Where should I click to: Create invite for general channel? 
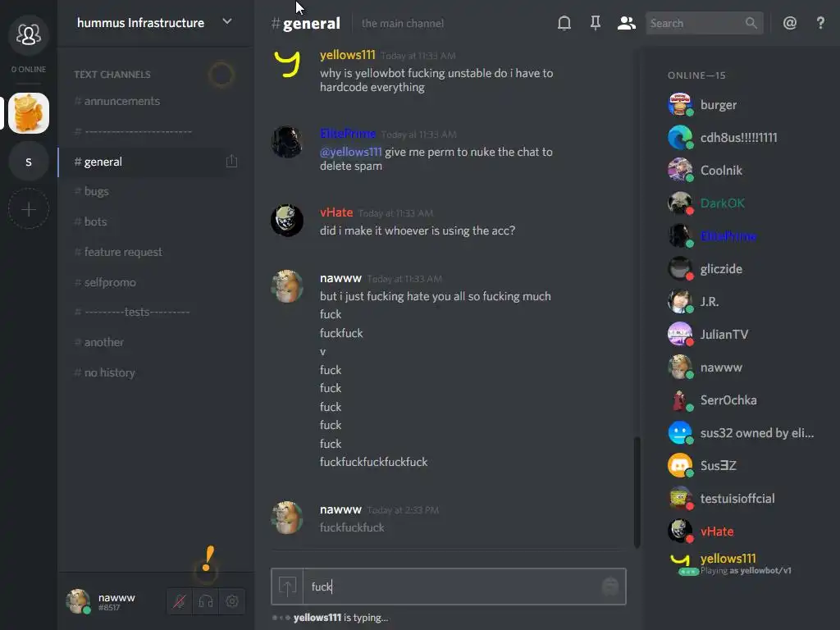pyautogui.click(x=231, y=162)
